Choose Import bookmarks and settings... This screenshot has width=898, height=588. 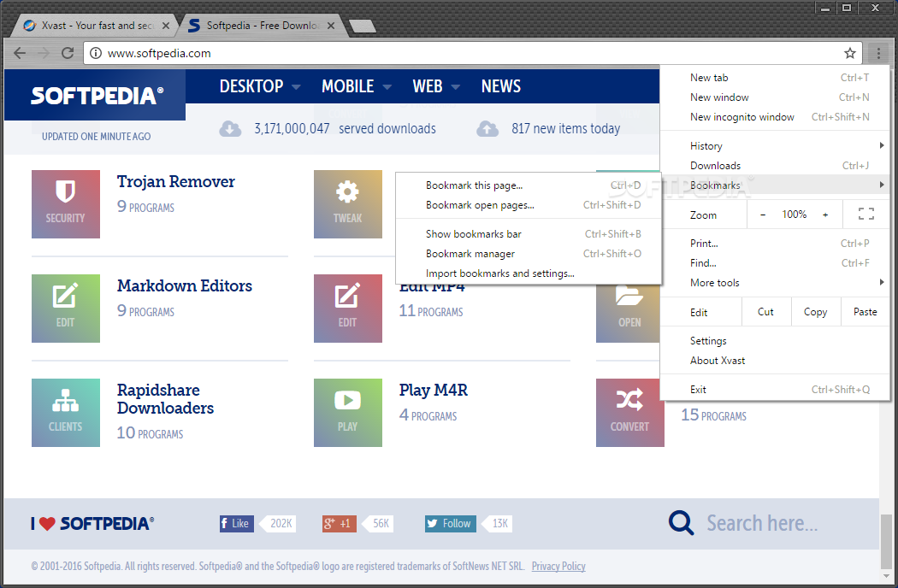coord(528,273)
